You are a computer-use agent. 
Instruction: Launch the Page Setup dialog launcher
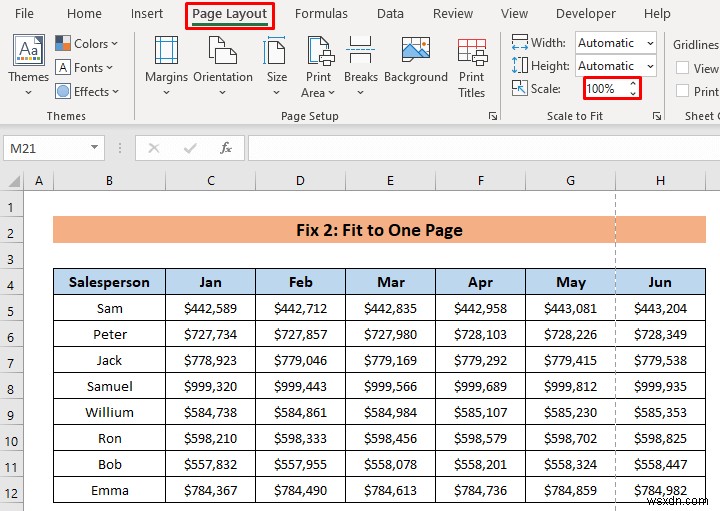[492, 117]
